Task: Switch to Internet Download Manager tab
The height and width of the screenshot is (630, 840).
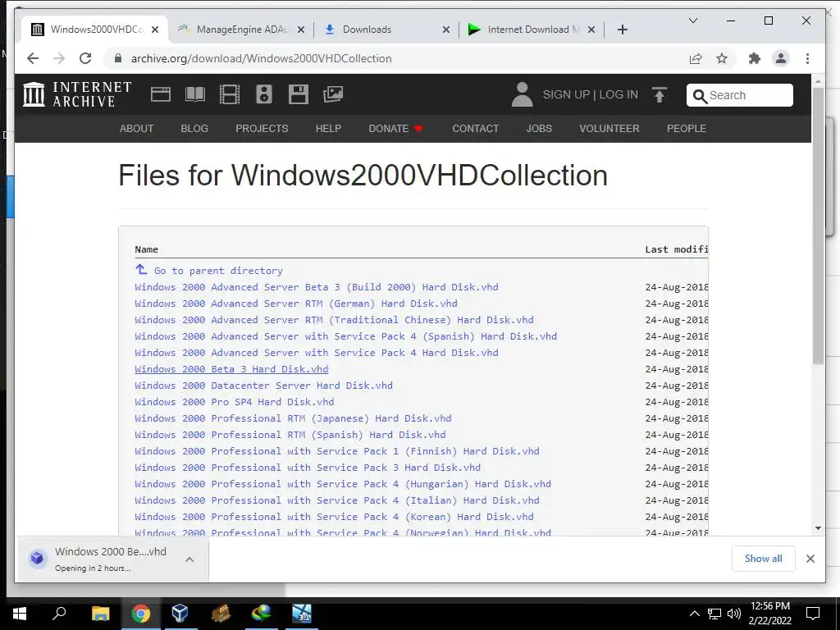Action: [x=531, y=30]
